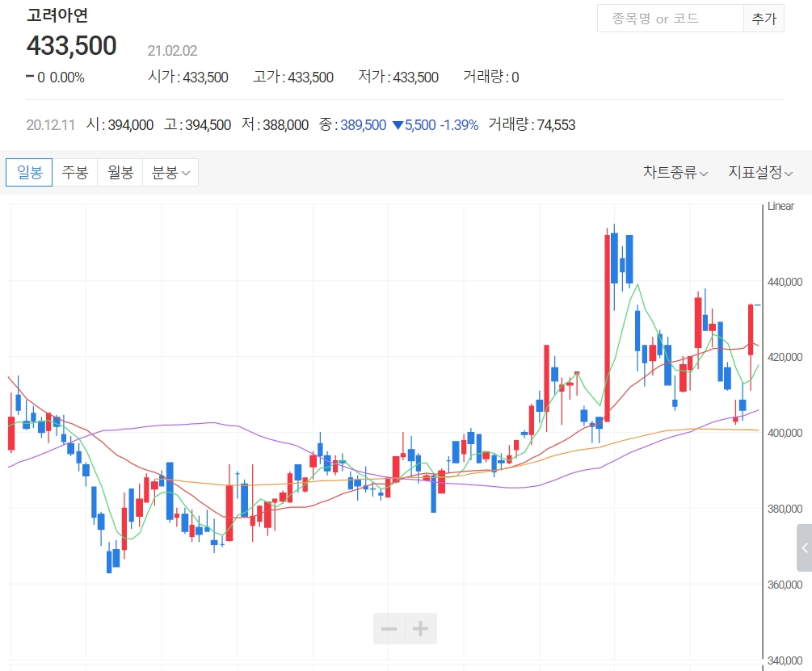Click the 종목명 or 코드 search field
812x671 pixels.
click(x=670, y=19)
